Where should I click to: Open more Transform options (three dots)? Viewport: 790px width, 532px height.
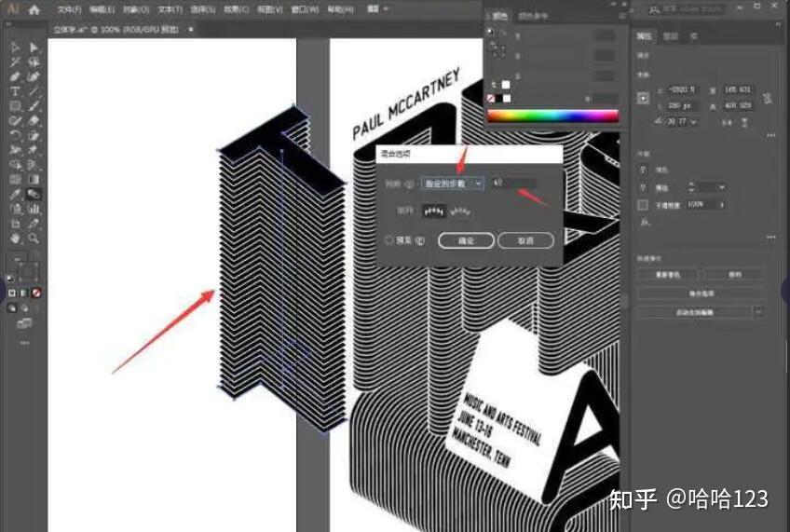[x=770, y=135]
